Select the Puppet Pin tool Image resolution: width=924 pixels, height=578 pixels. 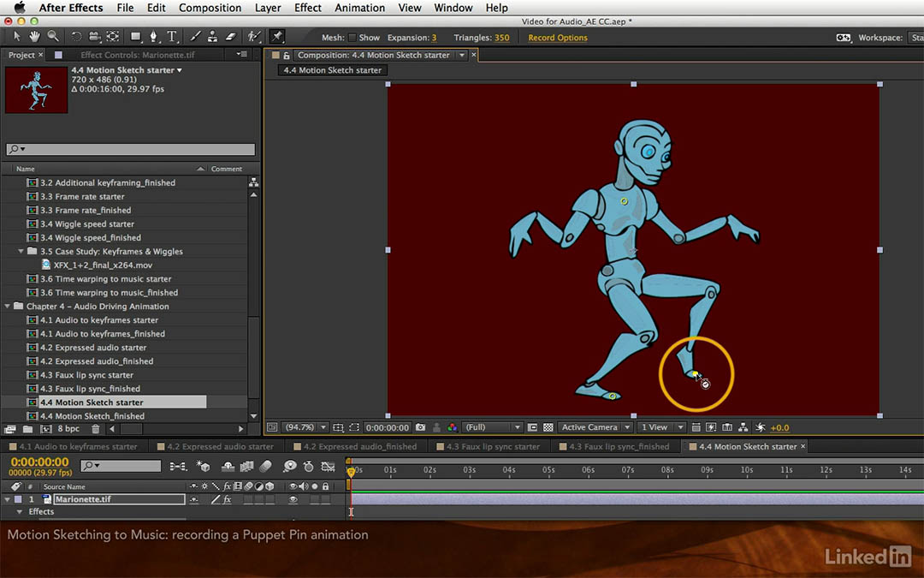click(x=277, y=37)
